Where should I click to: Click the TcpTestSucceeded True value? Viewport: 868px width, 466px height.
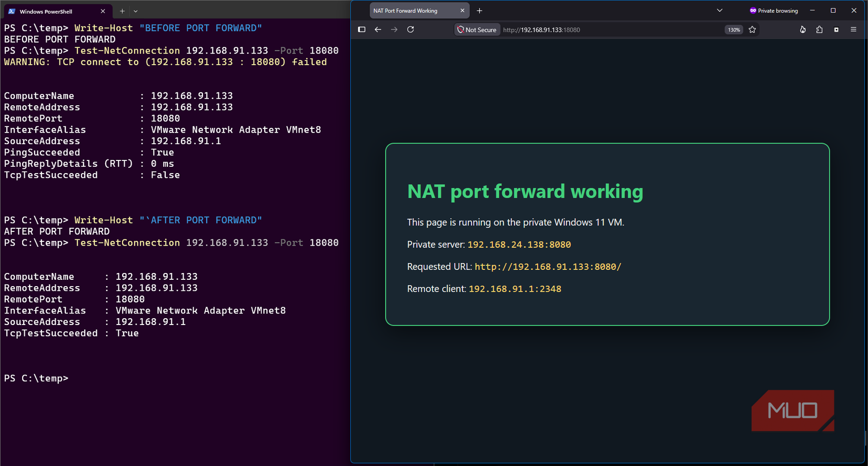coord(127,333)
